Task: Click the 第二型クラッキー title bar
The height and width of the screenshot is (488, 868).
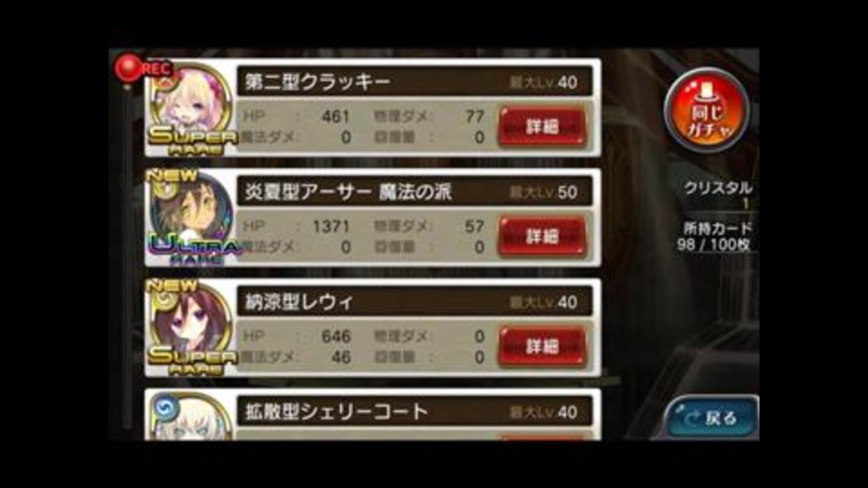Action: [415, 82]
